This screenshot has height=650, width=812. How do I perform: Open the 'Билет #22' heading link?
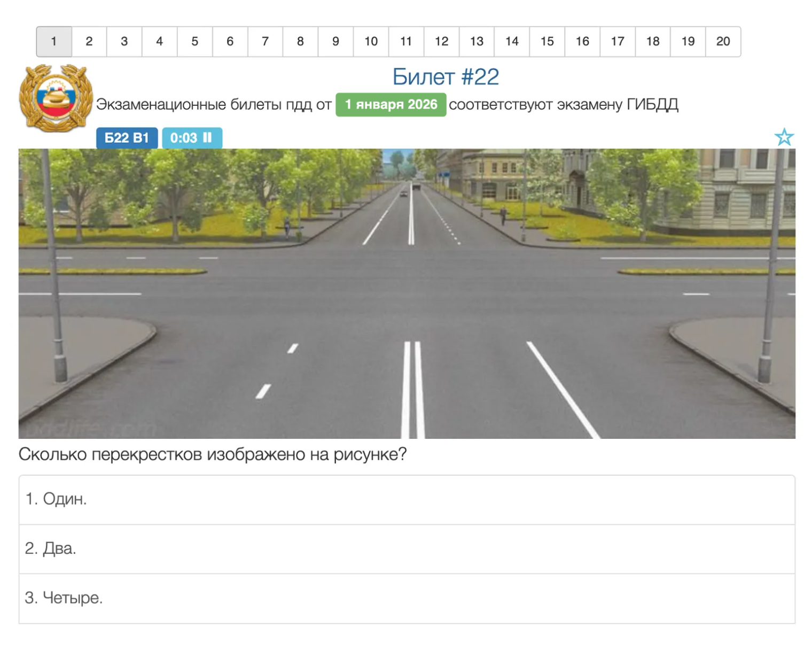point(446,77)
